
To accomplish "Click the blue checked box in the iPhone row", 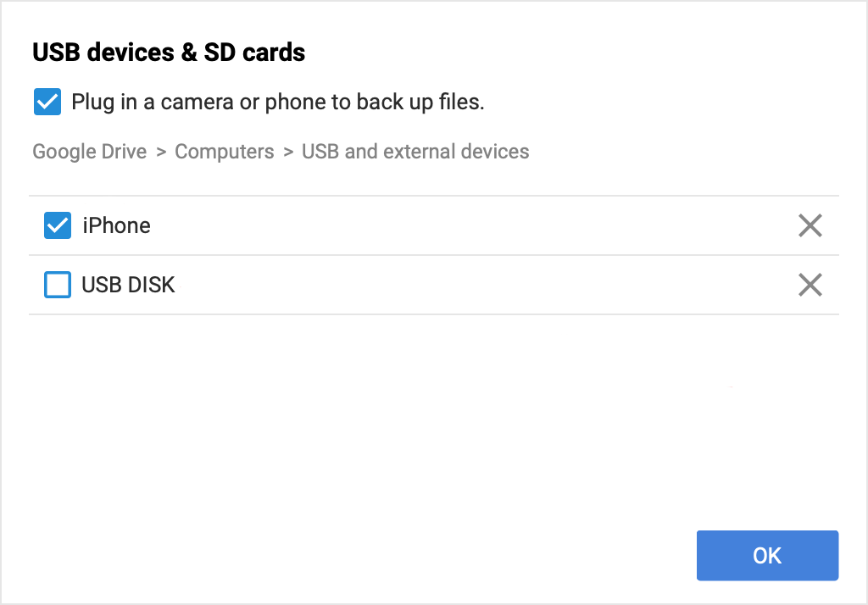I will pyautogui.click(x=57, y=225).
